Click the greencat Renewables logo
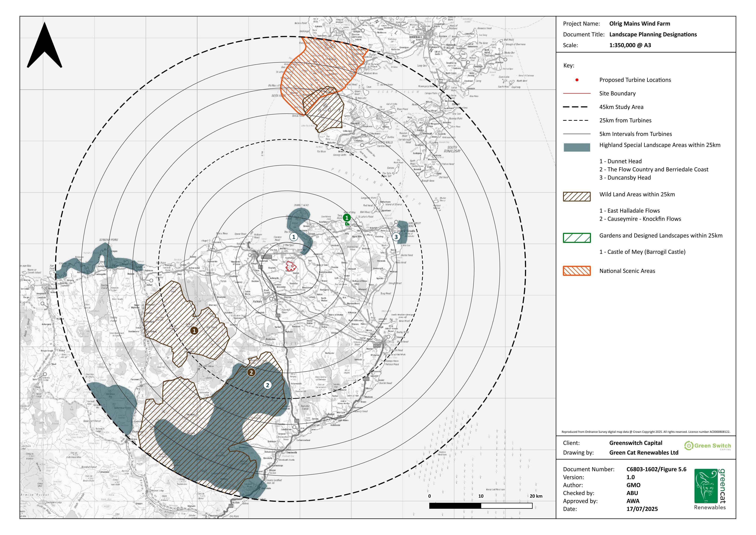The width and height of the screenshot is (756, 535). (710, 490)
